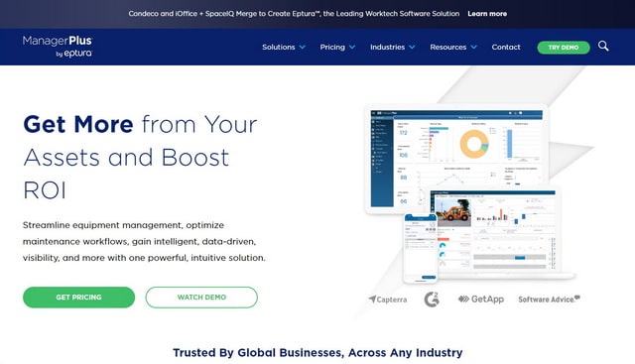Click the GetApp logo

click(481, 300)
